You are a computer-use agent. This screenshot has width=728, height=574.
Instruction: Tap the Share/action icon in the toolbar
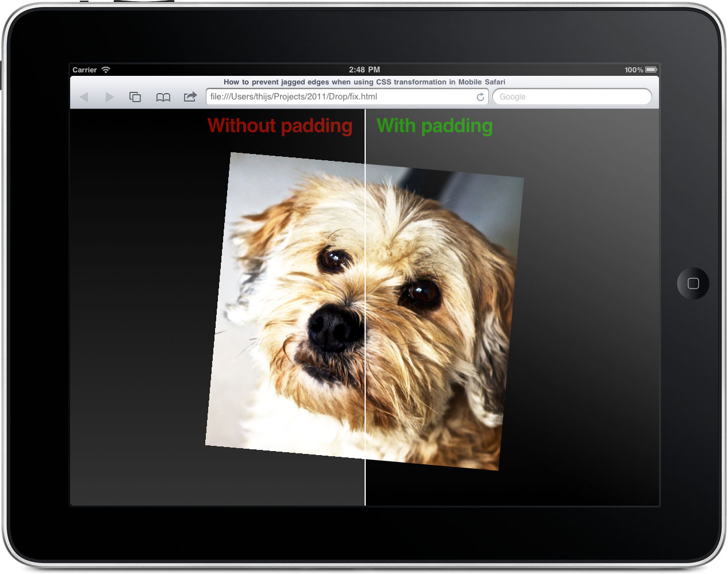[190, 97]
